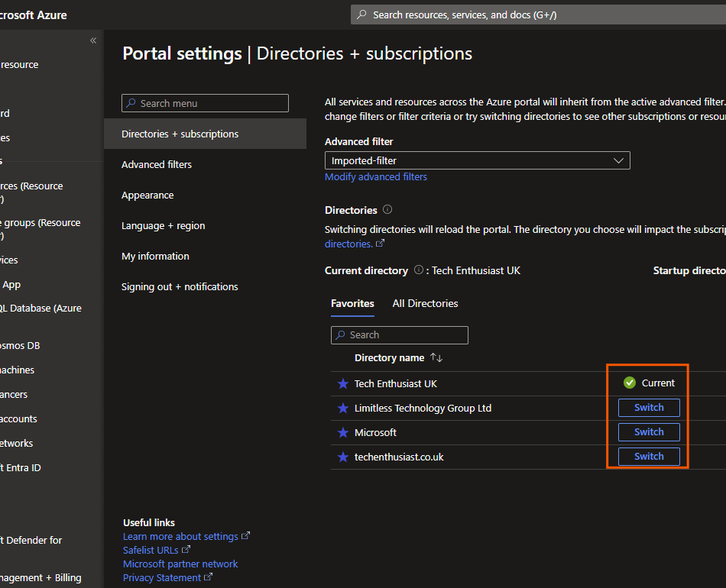Viewport: 726px width, 588px height.
Task: Select the Favorites tab
Action: point(352,303)
